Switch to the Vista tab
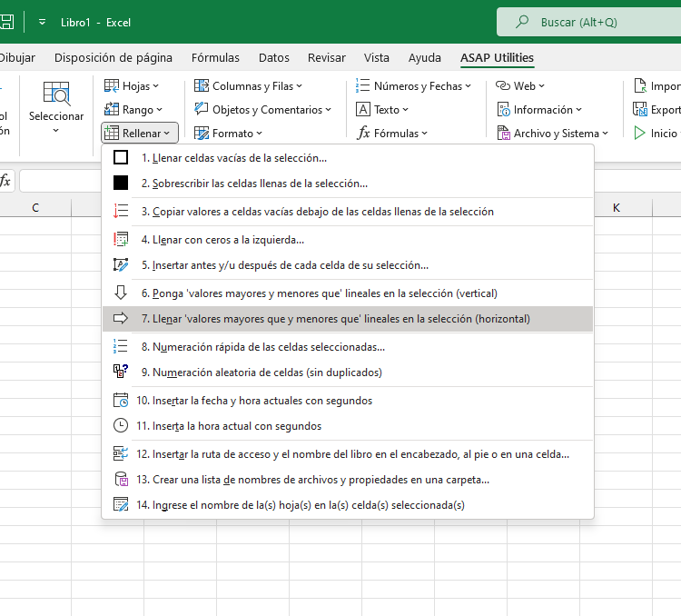 pyautogui.click(x=376, y=57)
